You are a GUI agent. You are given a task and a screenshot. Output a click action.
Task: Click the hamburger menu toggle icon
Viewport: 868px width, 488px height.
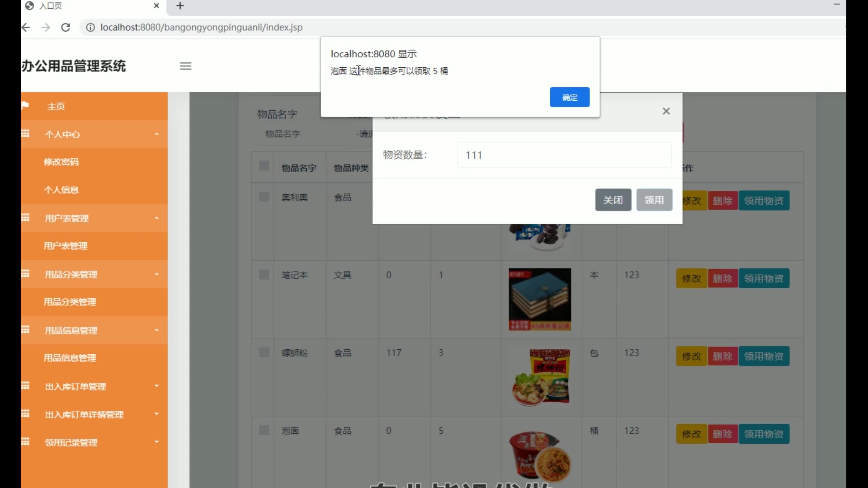(x=185, y=66)
